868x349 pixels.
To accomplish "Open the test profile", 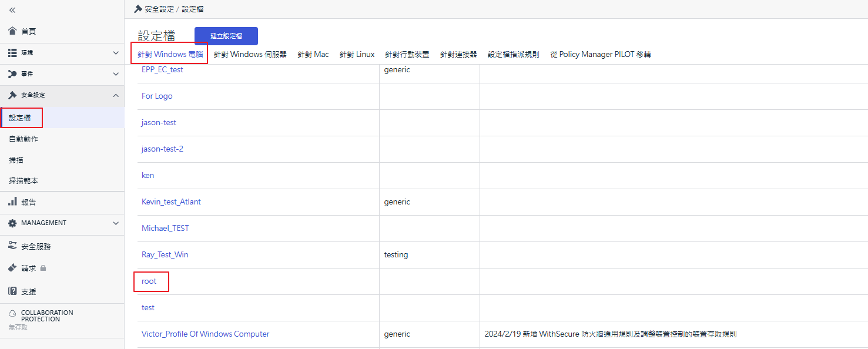I will [x=148, y=307].
